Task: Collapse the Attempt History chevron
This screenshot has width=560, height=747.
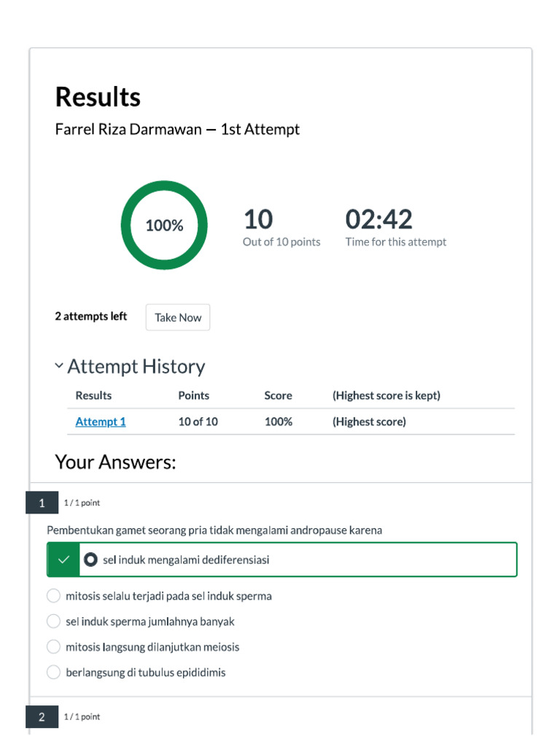Action: click(59, 366)
